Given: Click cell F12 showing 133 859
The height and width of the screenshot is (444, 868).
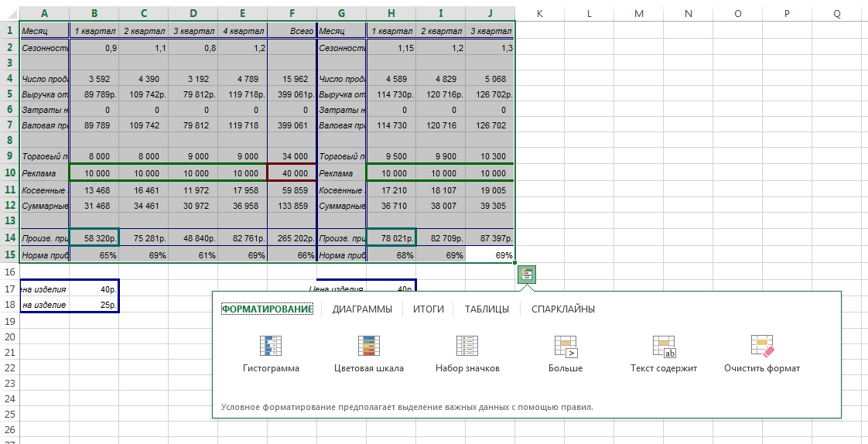Looking at the screenshot, I should point(292,206).
